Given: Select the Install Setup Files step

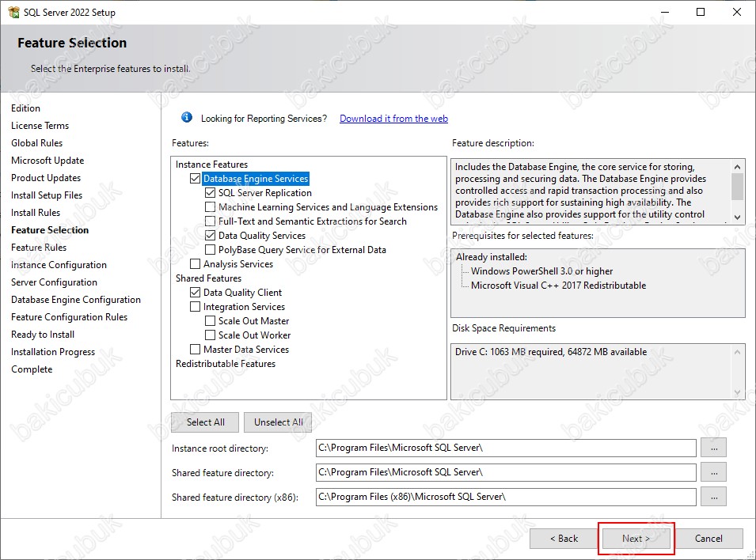Looking at the screenshot, I should [47, 195].
